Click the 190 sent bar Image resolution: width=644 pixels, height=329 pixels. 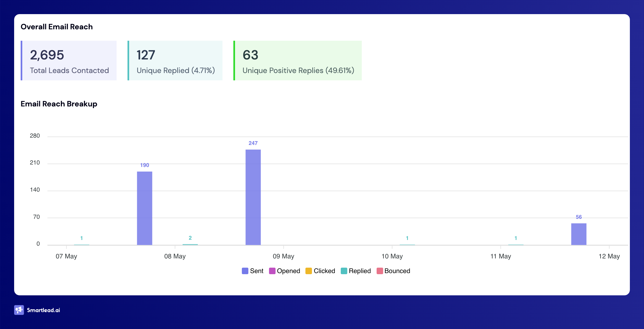pyautogui.click(x=145, y=208)
